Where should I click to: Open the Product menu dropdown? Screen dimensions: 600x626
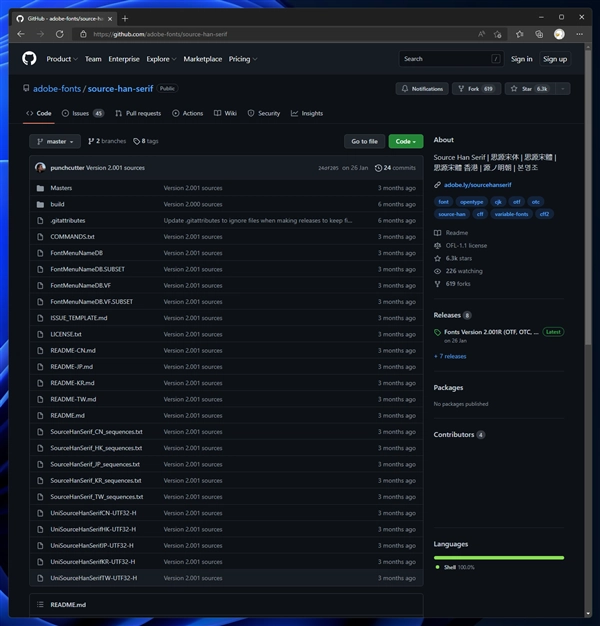[x=62, y=59]
